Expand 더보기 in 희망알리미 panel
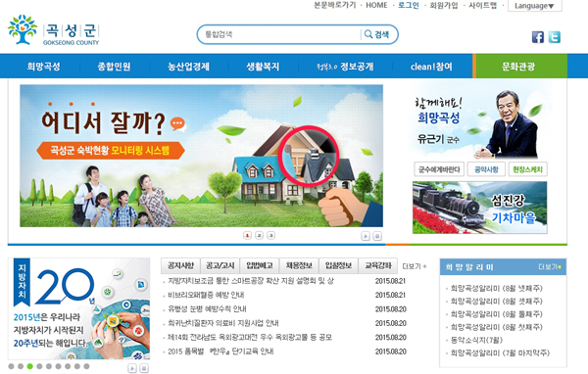The height and width of the screenshot is (374, 588). tap(550, 267)
